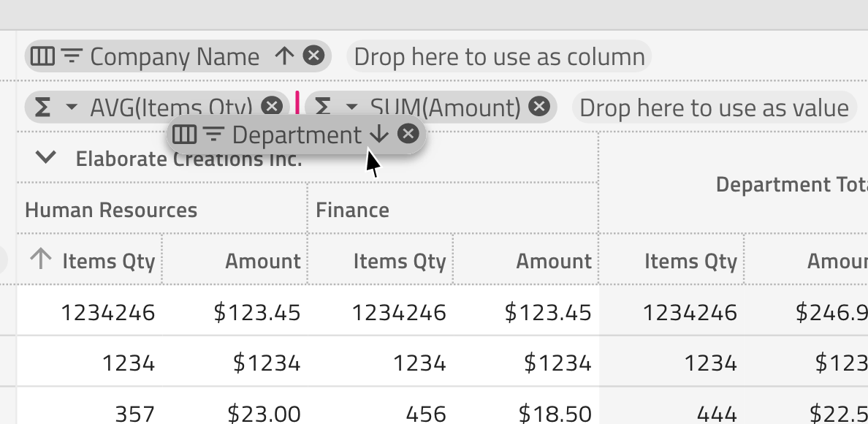Select the Human Resources column header
Viewport: 868px width, 424px height.
110,210
